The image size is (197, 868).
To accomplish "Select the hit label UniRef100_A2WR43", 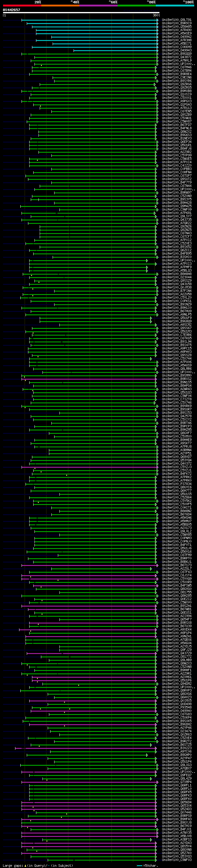I will pyautogui.click(x=176, y=389).
